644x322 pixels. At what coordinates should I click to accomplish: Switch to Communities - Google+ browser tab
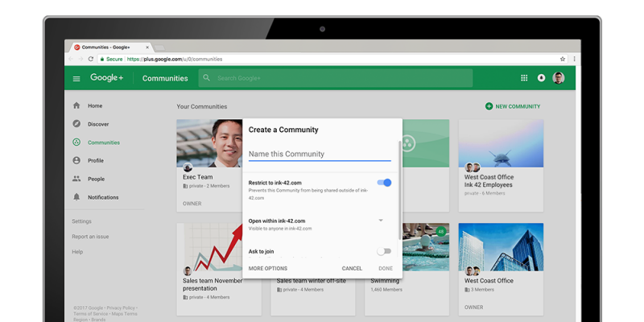[110, 47]
